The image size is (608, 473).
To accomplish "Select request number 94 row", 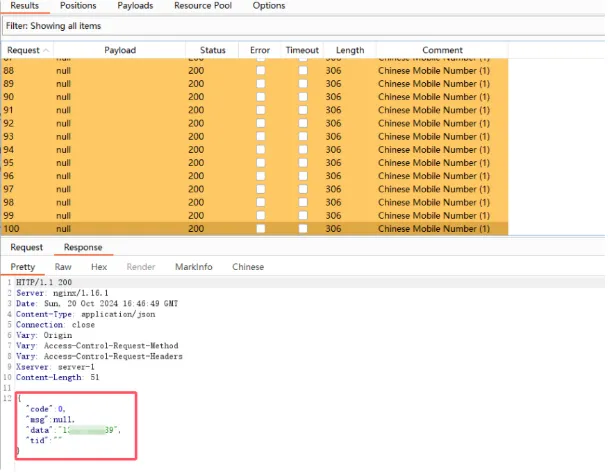I will click(255, 150).
